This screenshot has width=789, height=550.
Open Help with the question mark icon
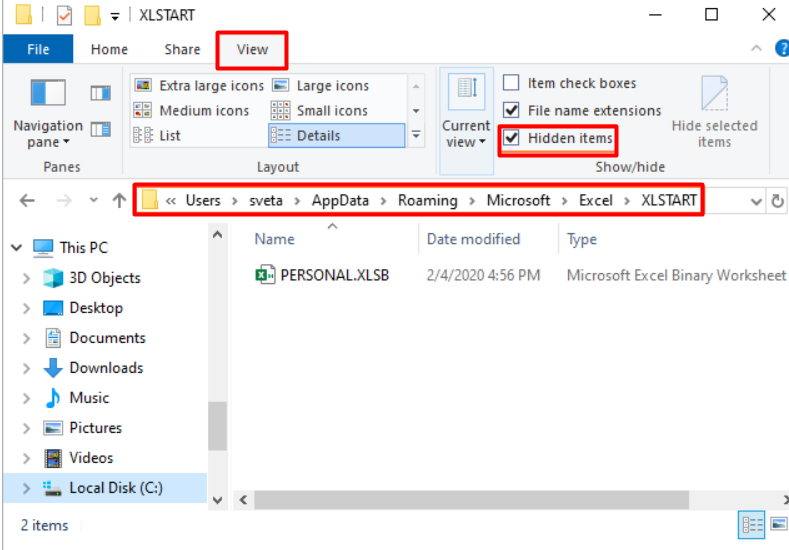(x=782, y=49)
